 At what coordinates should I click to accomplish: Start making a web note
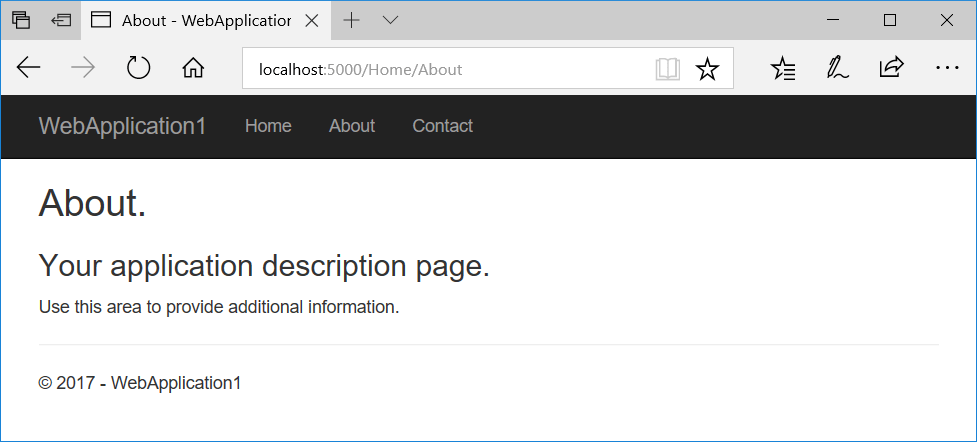tap(837, 68)
